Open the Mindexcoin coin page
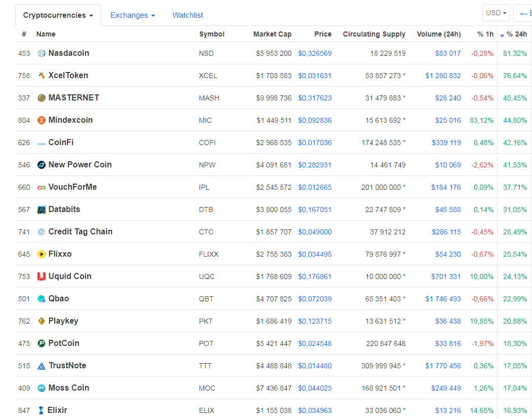This screenshot has height=419, width=532. pos(70,120)
